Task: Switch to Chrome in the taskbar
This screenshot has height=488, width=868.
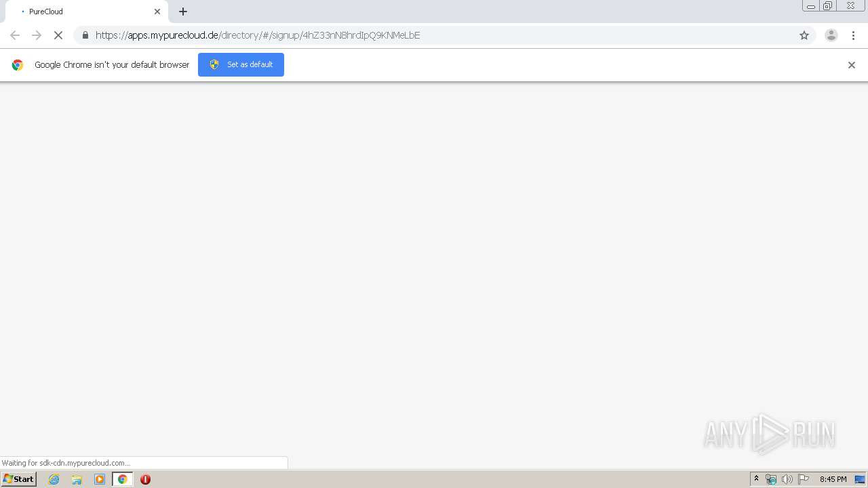Action: coord(123,479)
